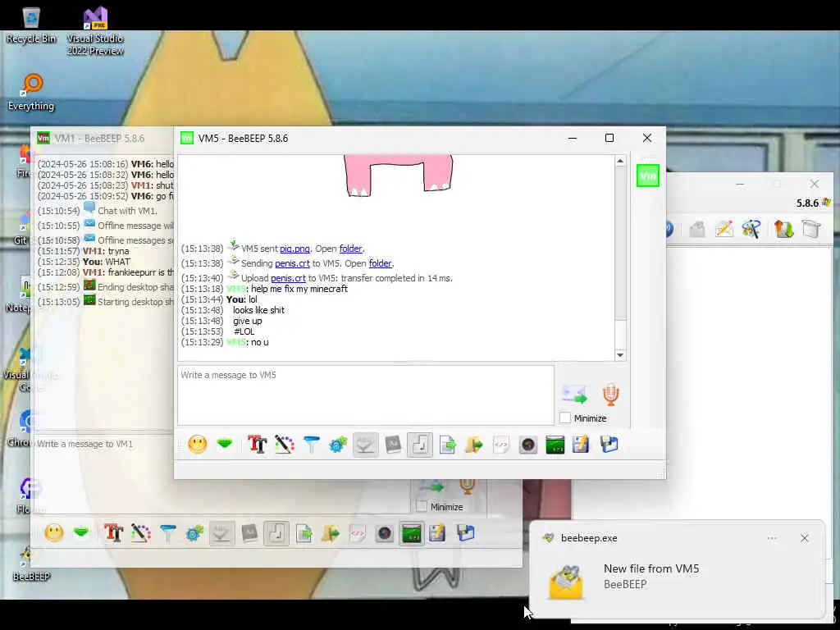Click red green arrows icon in rear window
Screen dimensions: 840x630
783,230
